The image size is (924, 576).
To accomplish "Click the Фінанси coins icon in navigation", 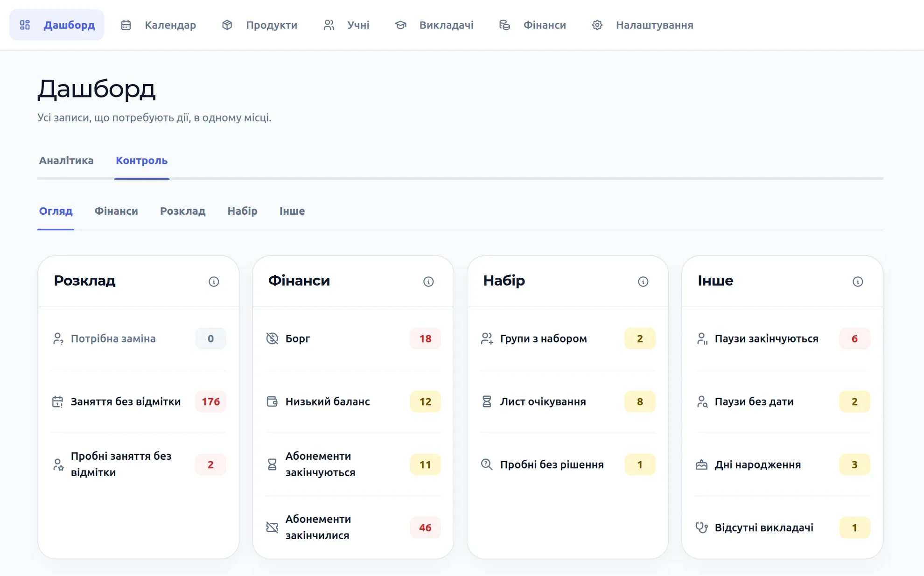I will click(x=504, y=25).
